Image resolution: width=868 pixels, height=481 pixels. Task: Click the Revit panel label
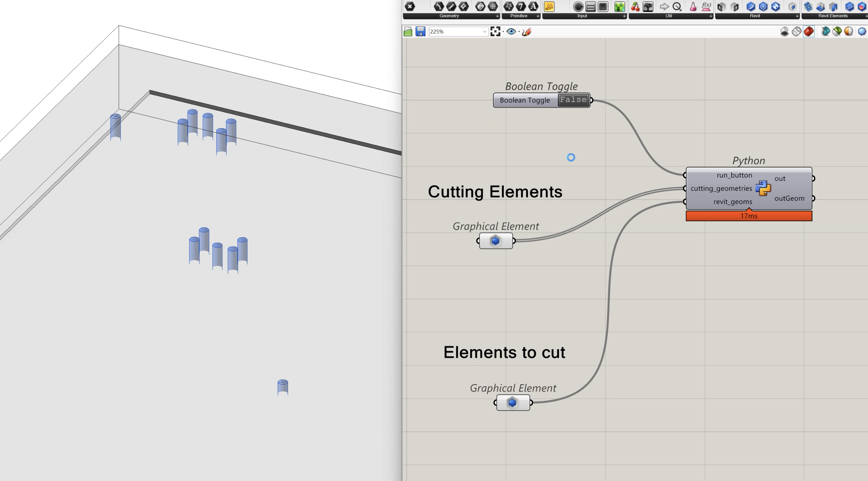(755, 16)
